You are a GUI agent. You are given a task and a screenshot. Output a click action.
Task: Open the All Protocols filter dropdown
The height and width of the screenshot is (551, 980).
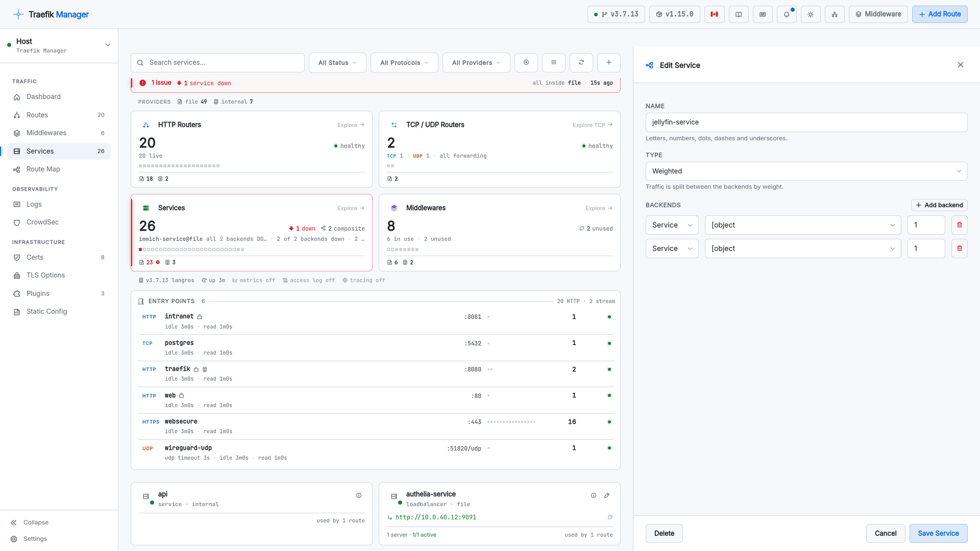(x=404, y=63)
